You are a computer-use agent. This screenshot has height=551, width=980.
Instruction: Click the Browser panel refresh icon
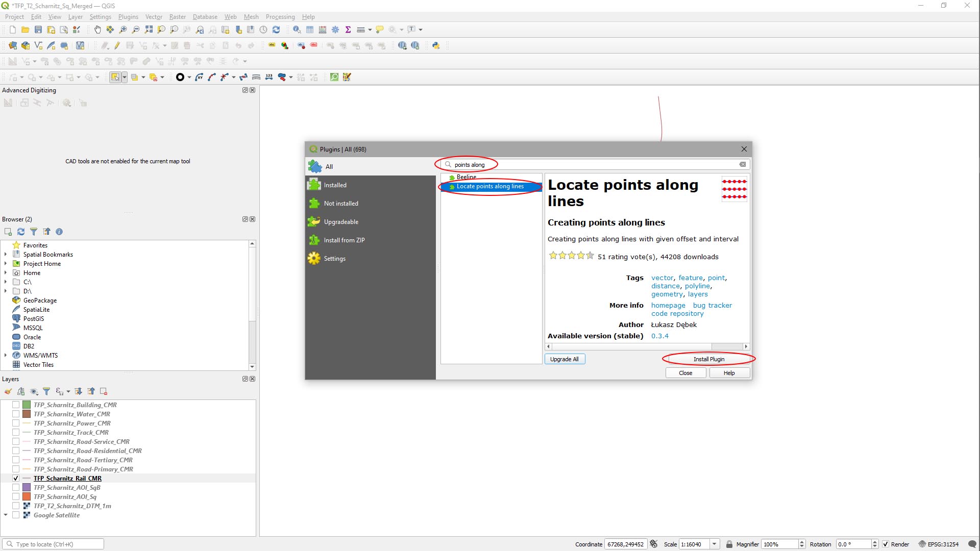(21, 232)
